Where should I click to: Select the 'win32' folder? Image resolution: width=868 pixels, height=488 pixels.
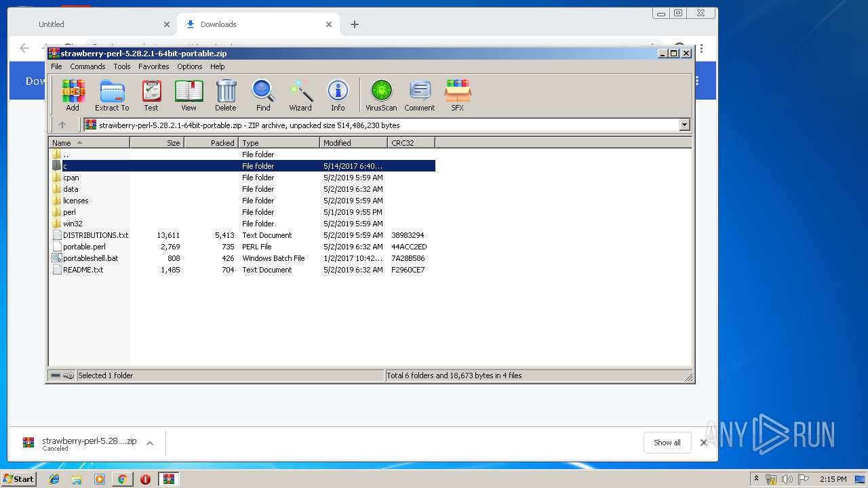pyautogui.click(x=242, y=224)
